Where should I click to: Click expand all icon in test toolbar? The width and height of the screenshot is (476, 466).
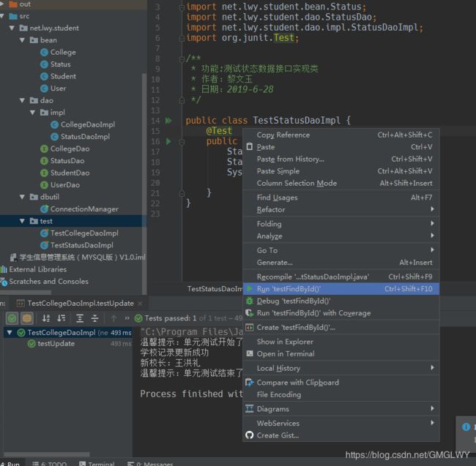(80, 318)
